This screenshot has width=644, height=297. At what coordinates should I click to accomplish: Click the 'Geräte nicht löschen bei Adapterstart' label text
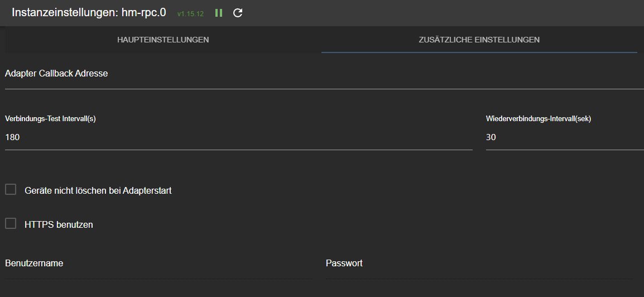coord(98,190)
